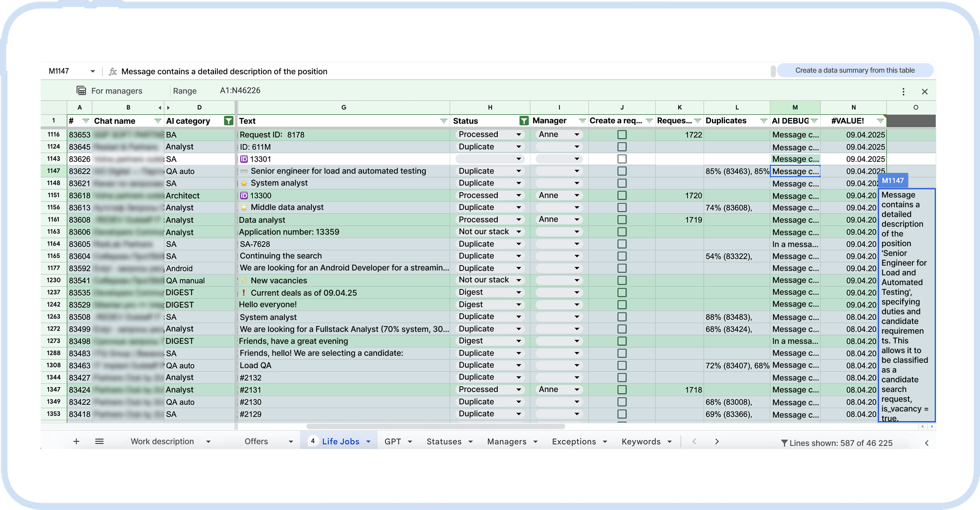Open the AI DEBUG column filter icon
Screen dimensions: 980x510
click(814, 121)
